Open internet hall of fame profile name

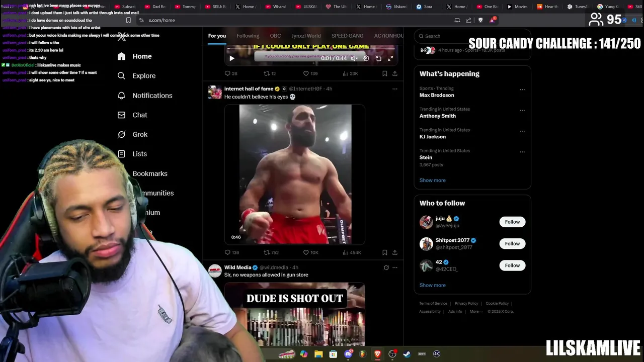click(249, 88)
